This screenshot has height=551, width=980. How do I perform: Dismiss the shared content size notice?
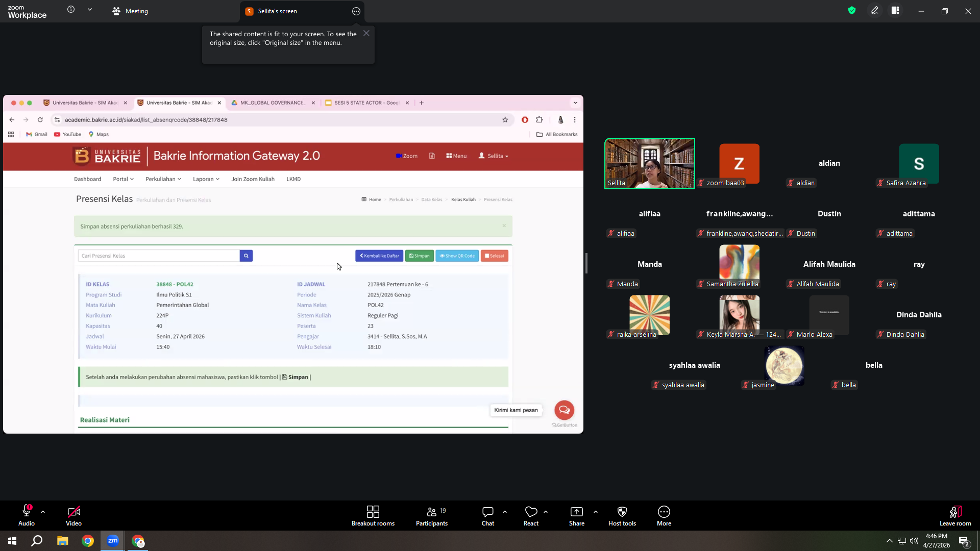pyautogui.click(x=366, y=33)
